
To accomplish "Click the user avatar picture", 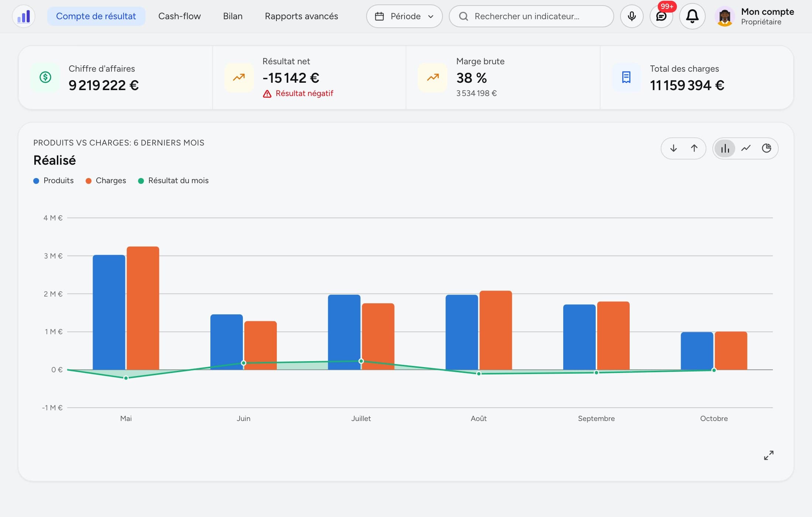I will pyautogui.click(x=725, y=16).
